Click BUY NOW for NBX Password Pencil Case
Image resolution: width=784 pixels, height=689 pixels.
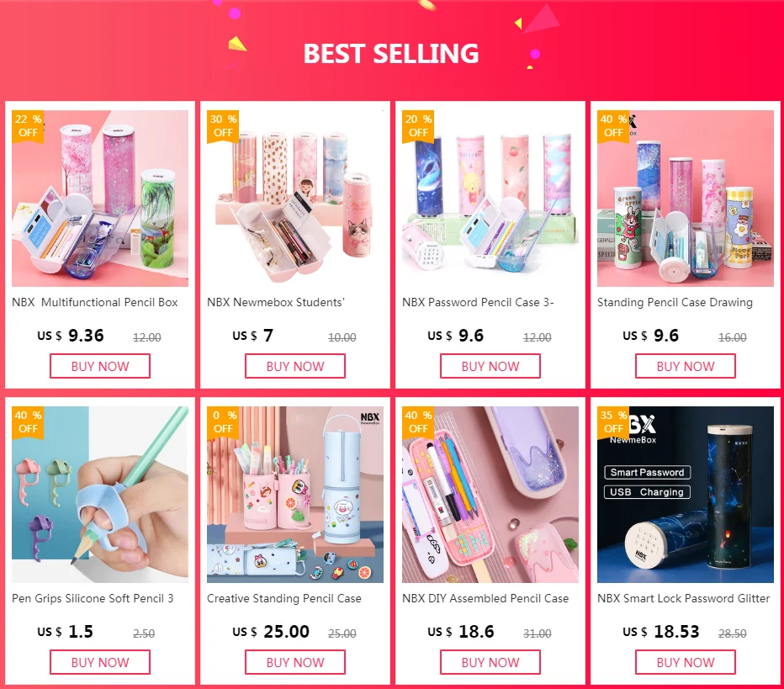point(490,366)
